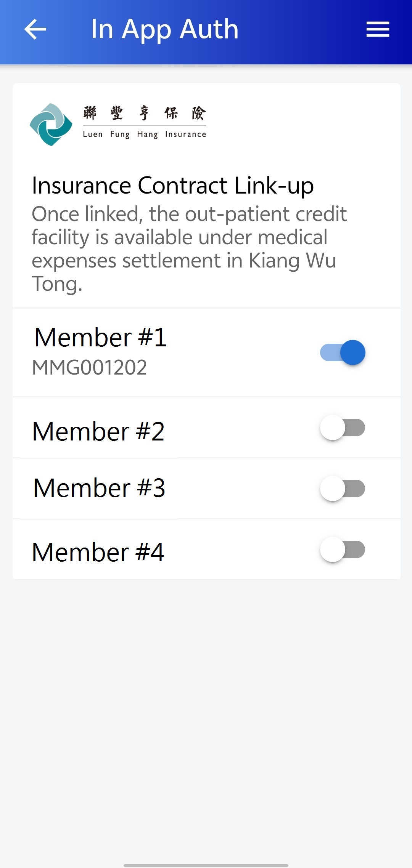Click the MMG001202 contract number
412x868 pixels.
89,368
